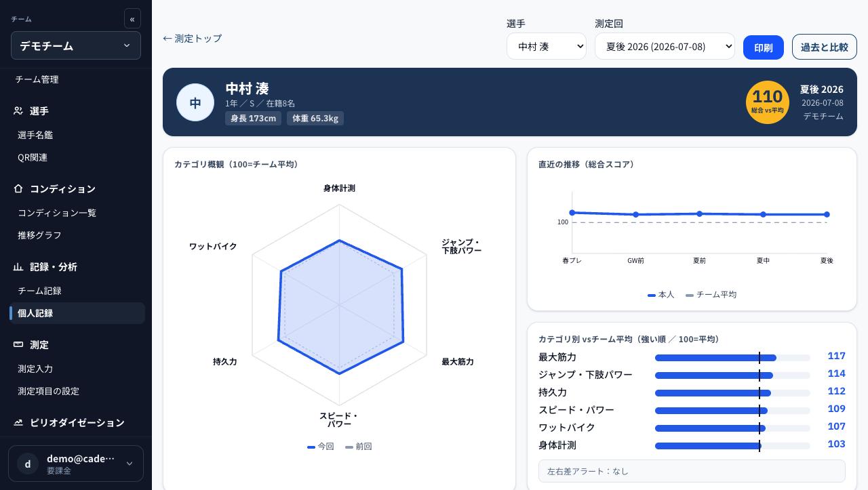The height and width of the screenshot is (490, 868).
Task: Click the ワットバイク radar axis label
Action: pyautogui.click(x=213, y=247)
